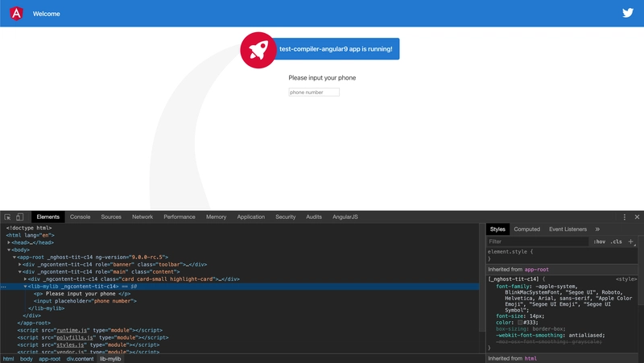Open the Performance tab
The image size is (644, 363).
tap(180, 217)
